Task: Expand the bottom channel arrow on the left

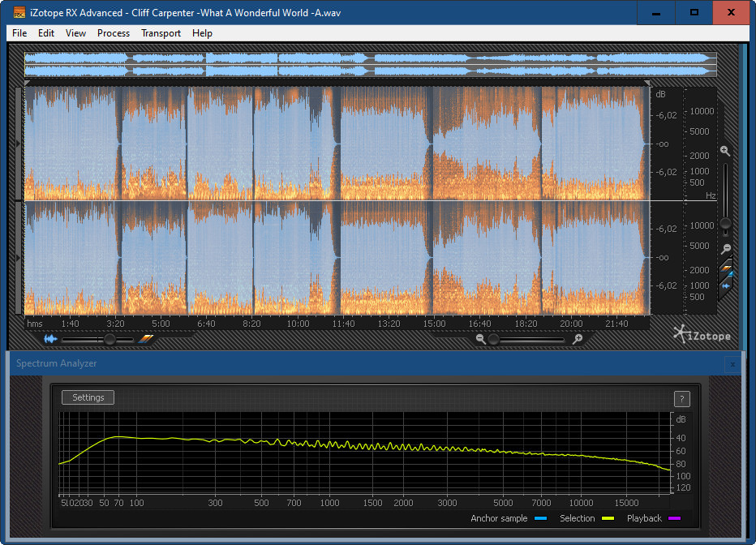Action: coord(19,257)
